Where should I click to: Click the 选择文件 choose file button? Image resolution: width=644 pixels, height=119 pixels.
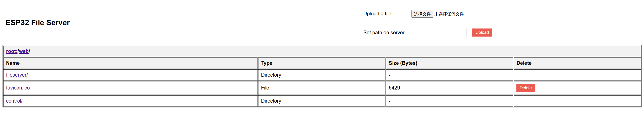422,14
